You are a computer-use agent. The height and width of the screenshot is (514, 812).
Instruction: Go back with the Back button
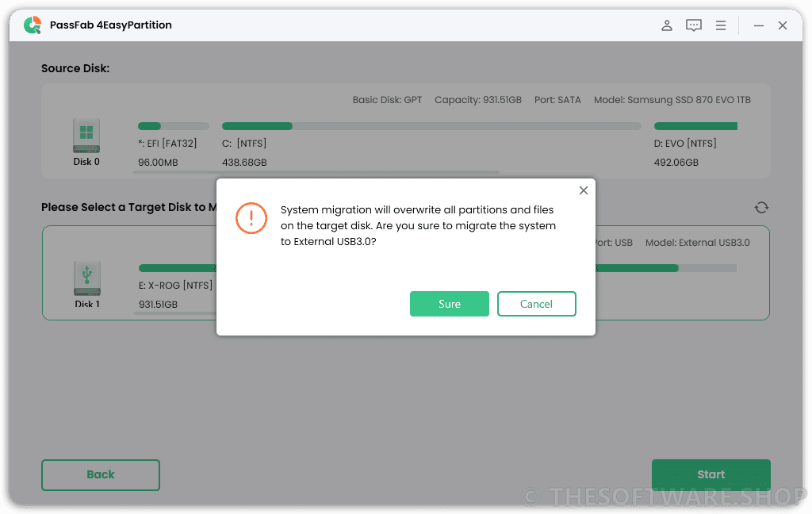pos(101,474)
